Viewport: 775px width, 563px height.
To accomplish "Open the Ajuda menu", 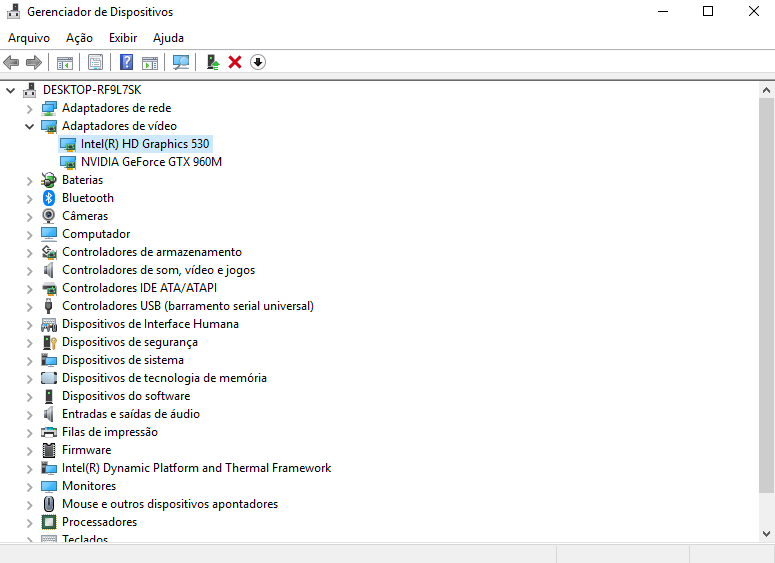I will [x=168, y=38].
